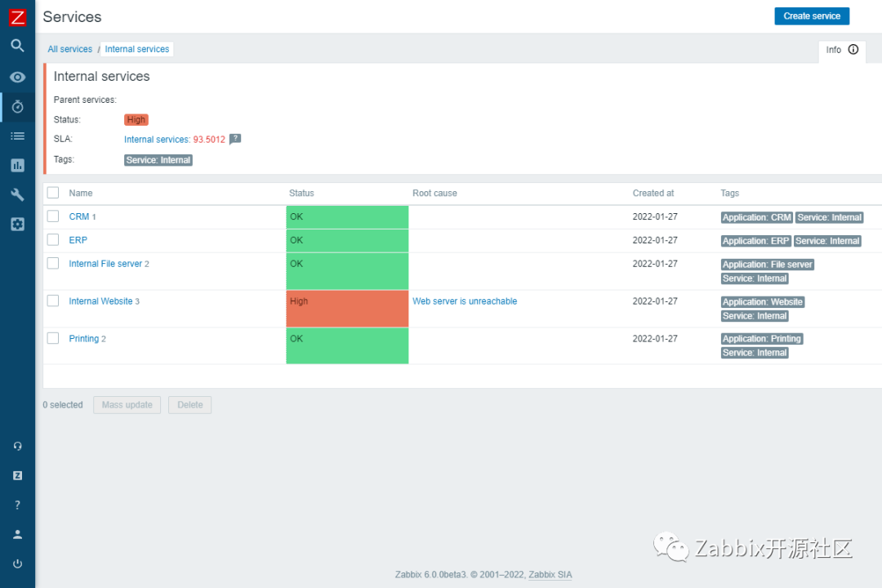Enable the select-all checkbox in table header
The width and height of the screenshot is (882, 588).
53,193
